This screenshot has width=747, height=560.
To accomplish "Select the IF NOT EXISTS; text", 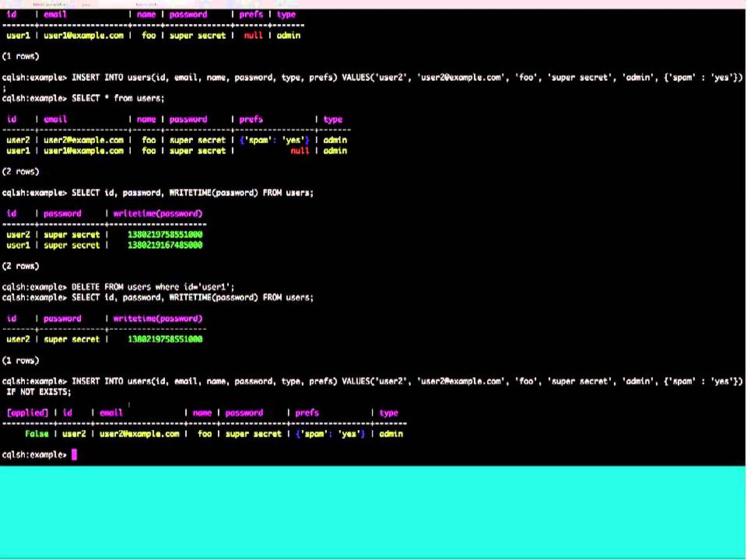I will click(39, 392).
